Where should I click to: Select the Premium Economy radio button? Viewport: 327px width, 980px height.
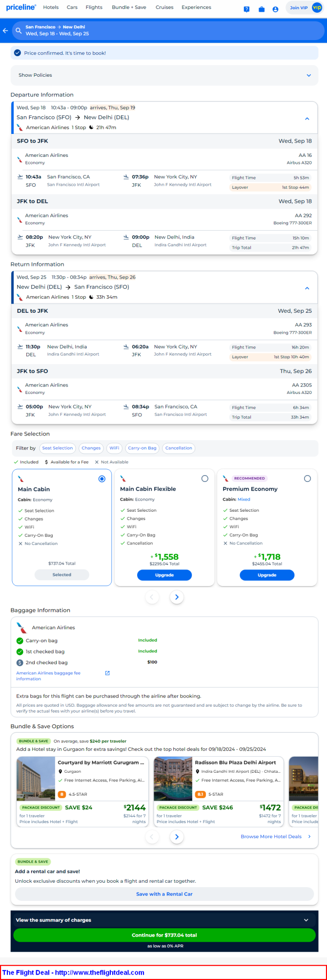307,479
